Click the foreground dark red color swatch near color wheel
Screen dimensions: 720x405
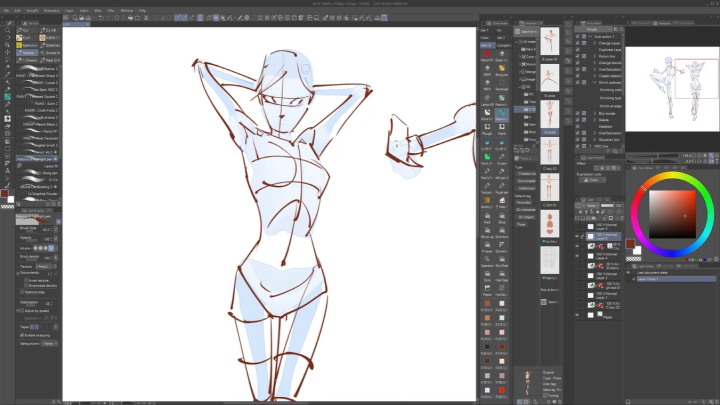point(630,244)
